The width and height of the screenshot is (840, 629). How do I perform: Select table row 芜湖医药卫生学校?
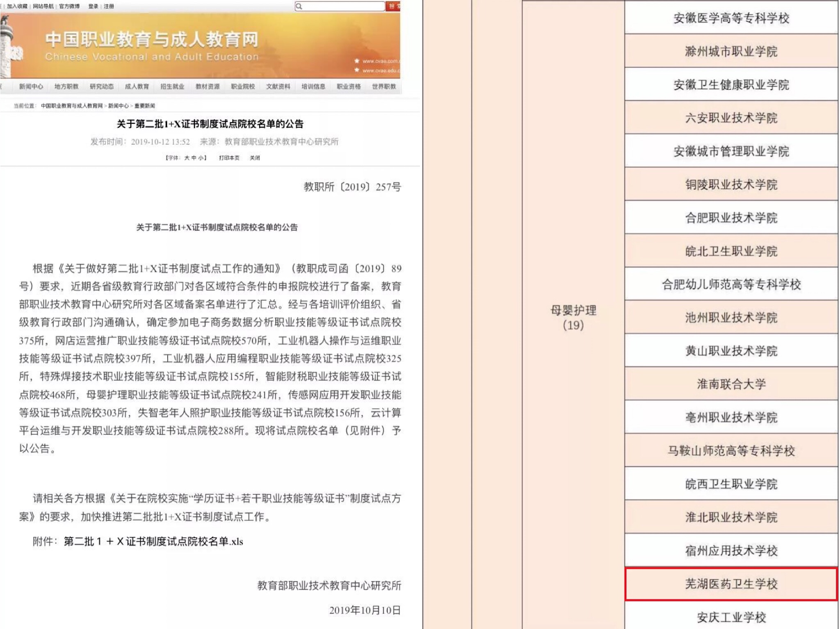[731, 584]
